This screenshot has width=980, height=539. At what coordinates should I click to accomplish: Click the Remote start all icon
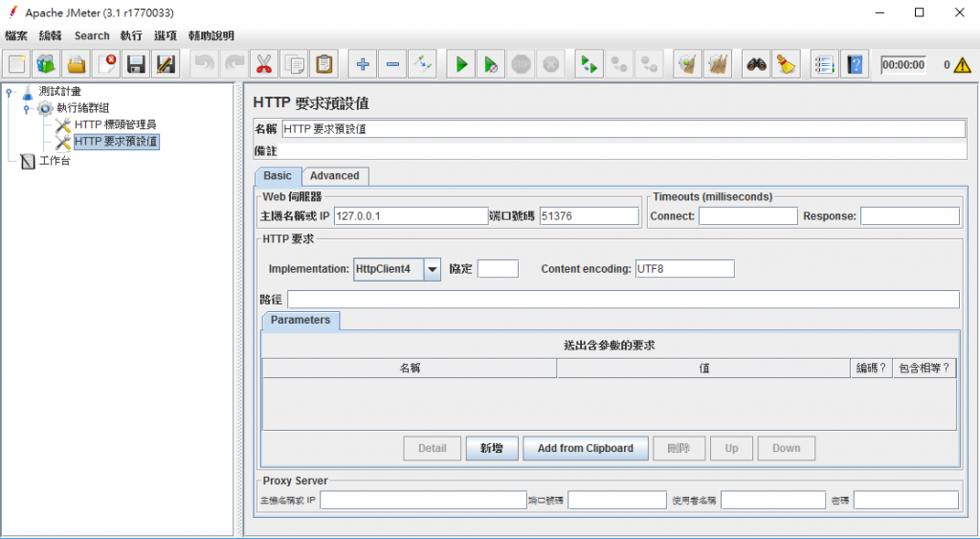(x=589, y=64)
